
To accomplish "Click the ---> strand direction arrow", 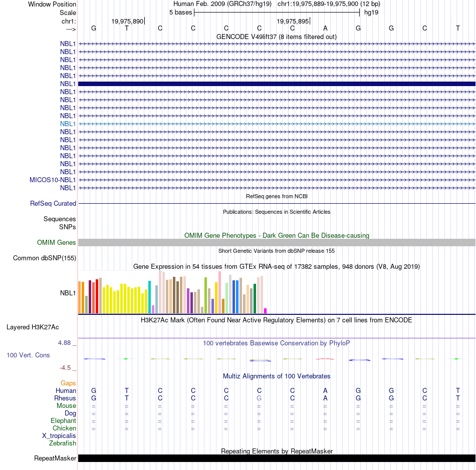I will (71, 29).
